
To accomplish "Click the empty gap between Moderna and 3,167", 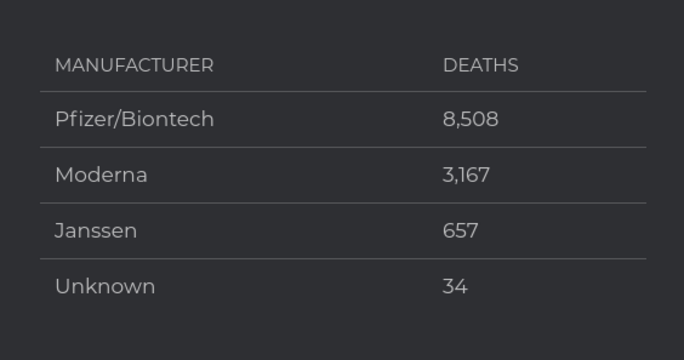I will coord(295,175).
